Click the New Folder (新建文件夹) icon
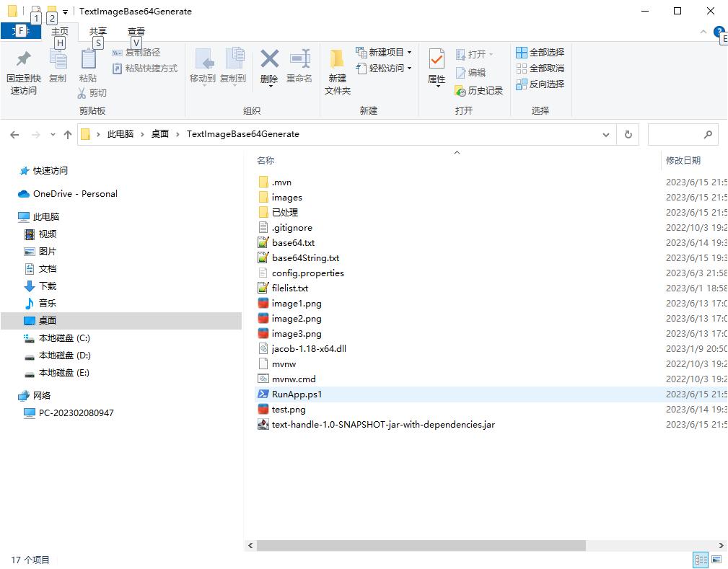 pyautogui.click(x=337, y=59)
